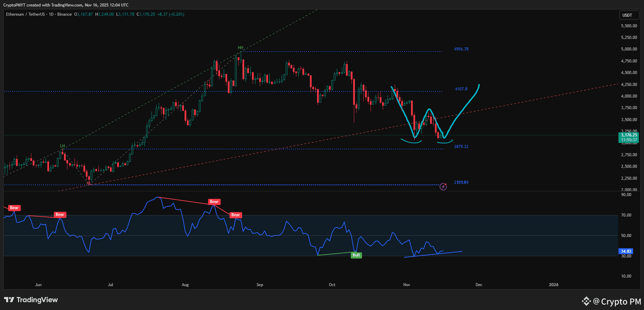The width and height of the screenshot is (644, 310).
Task: Open the symbol name Ethereum / TetherUS
Action: click(x=26, y=14)
